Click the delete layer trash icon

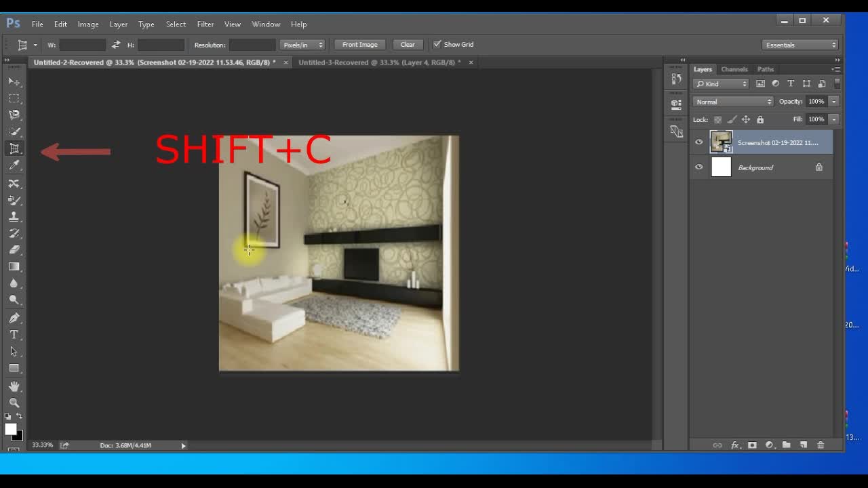point(821,445)
